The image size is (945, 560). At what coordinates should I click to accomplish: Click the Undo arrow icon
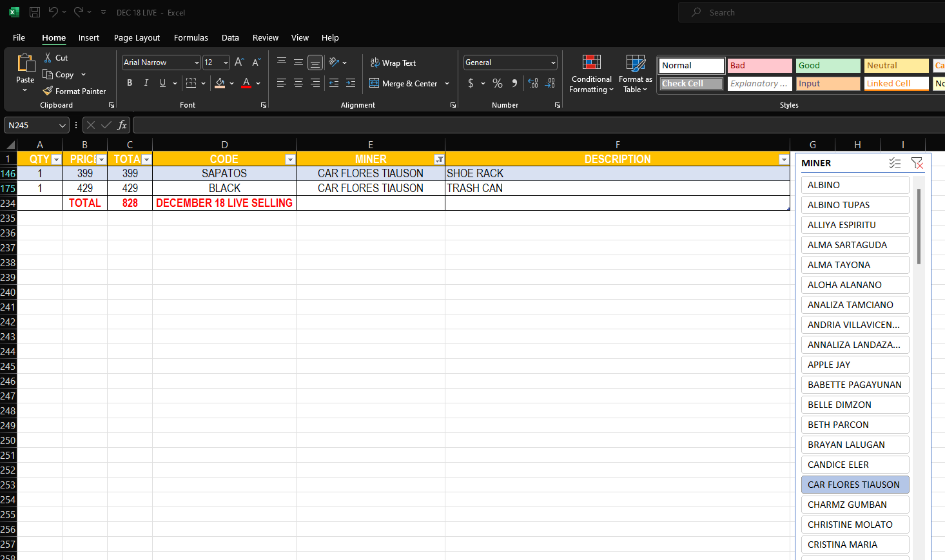[x=53, y=12]
